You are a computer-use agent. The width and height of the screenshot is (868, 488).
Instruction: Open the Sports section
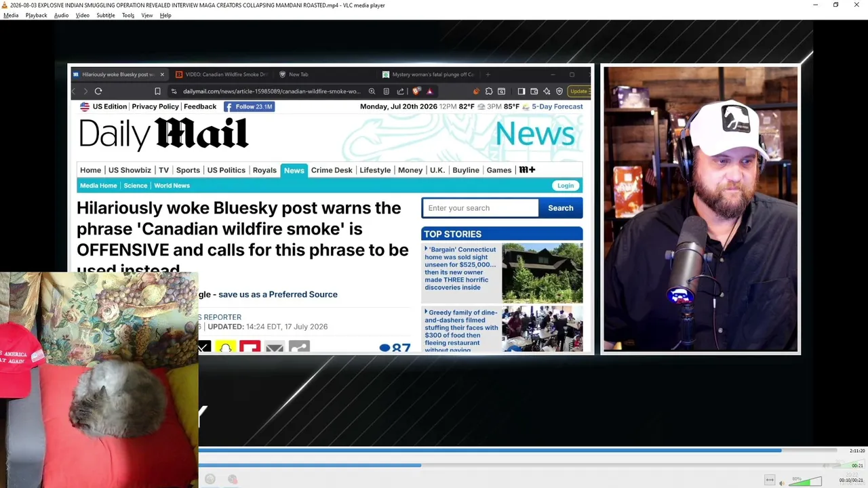coord(188,170)
